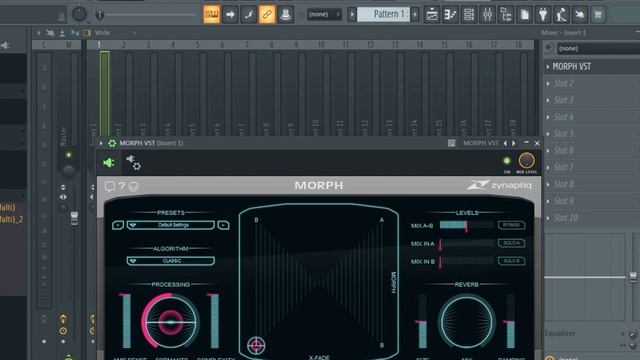The height and width of the screenshot is (360, 640).
Task: Toggle the orange chain-link grouping icon
Action: [267, 15]
